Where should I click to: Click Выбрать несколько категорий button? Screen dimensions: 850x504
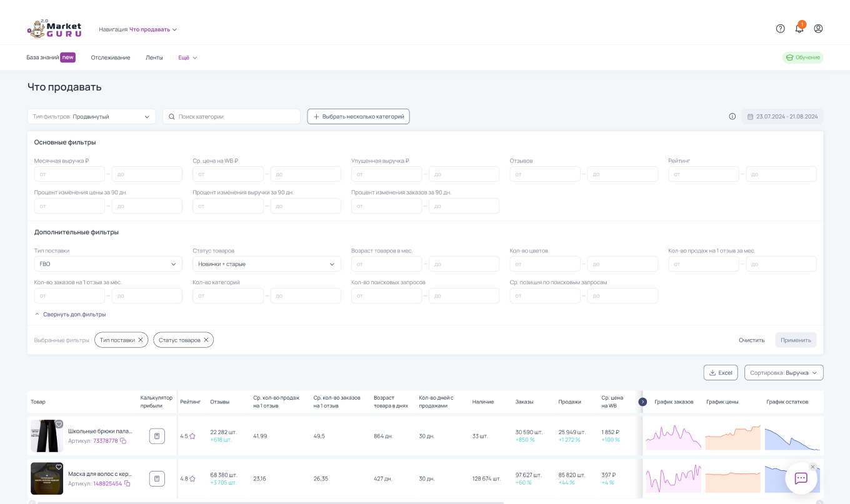point(358,117)
